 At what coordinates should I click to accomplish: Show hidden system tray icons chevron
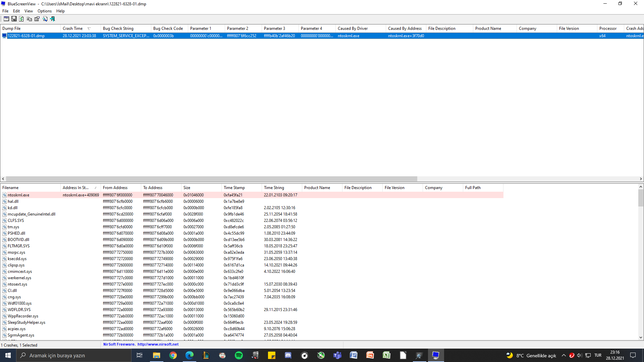563,355
